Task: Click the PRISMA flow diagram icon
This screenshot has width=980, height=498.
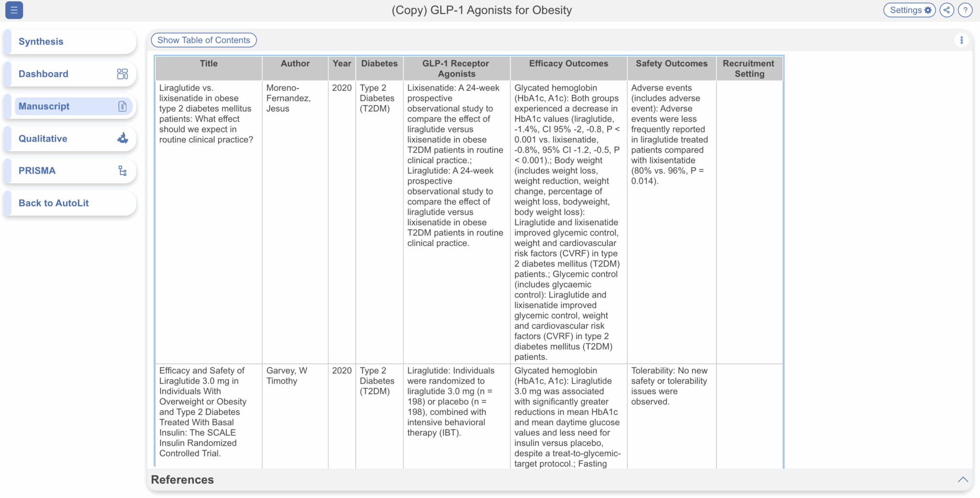Action: [122, 171]
